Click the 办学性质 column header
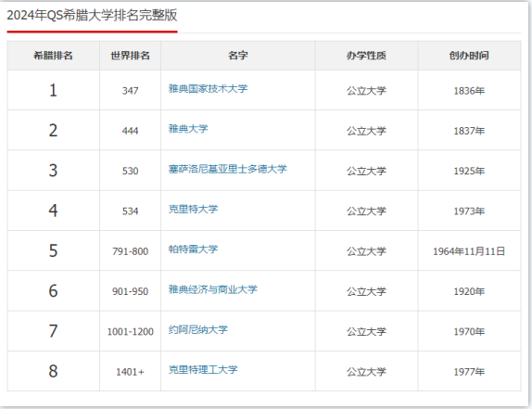 [x=366, y=56]
